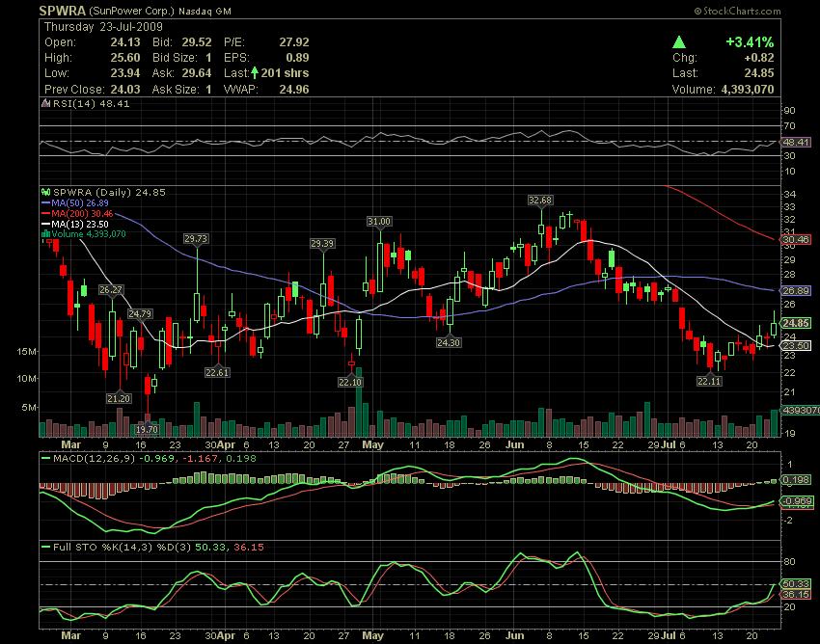Viewport: 820px width, 644px height.
Task: Click the SPWRA ticker title
Action: [63, 11]
